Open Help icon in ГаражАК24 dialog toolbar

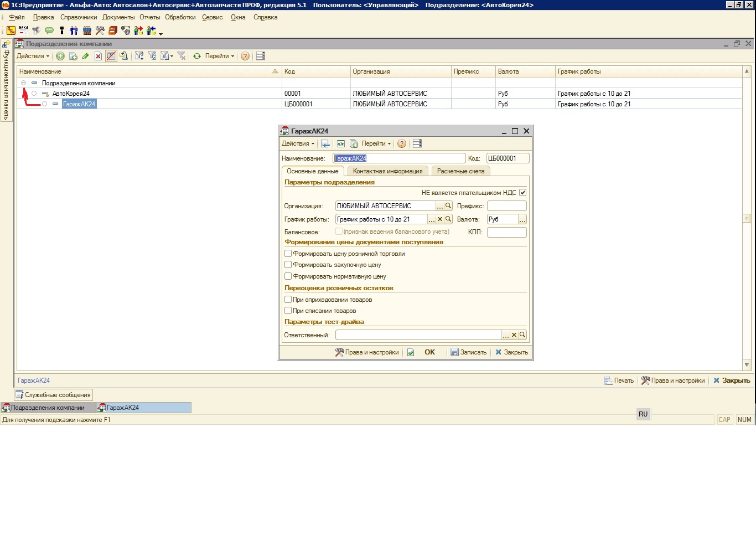[402, 143]
